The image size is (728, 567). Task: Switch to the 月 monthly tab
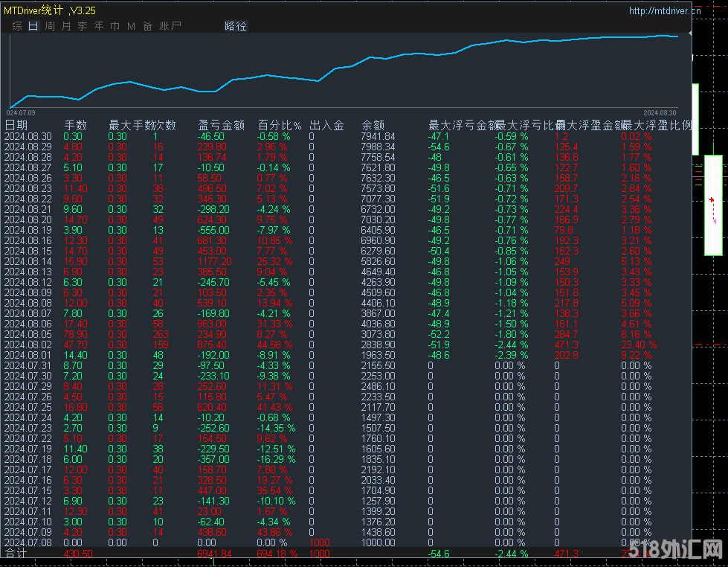tap(66, 26)
